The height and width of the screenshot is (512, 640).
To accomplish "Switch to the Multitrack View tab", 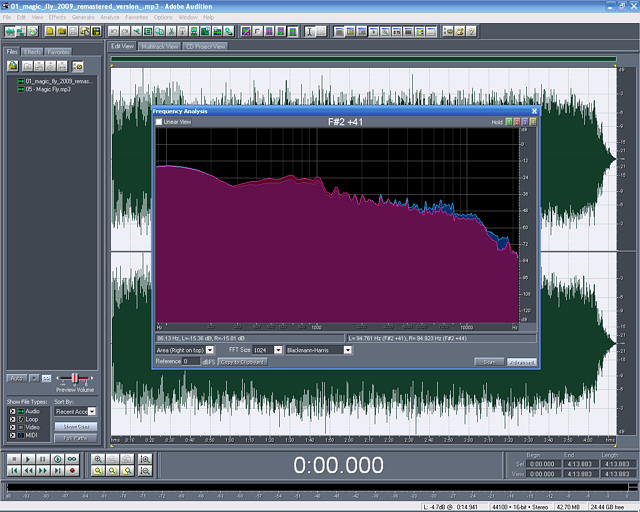I will (x=160, y=47).
